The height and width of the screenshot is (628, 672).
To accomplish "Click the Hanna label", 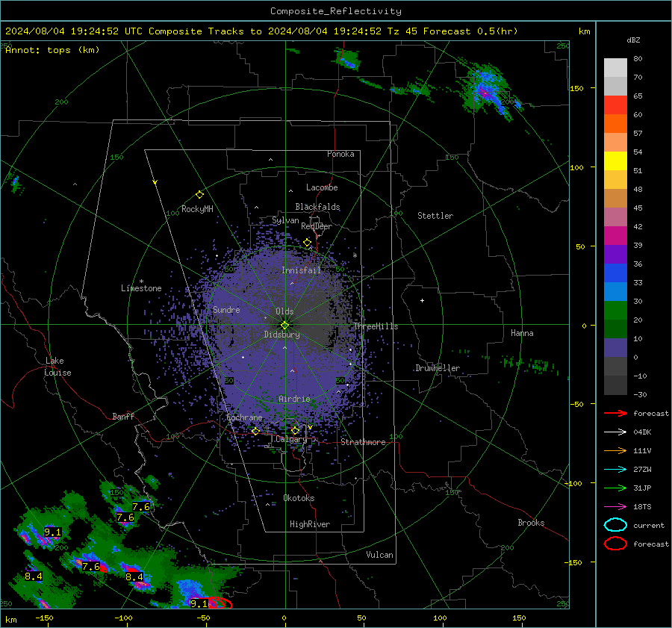I will point(522,333).
